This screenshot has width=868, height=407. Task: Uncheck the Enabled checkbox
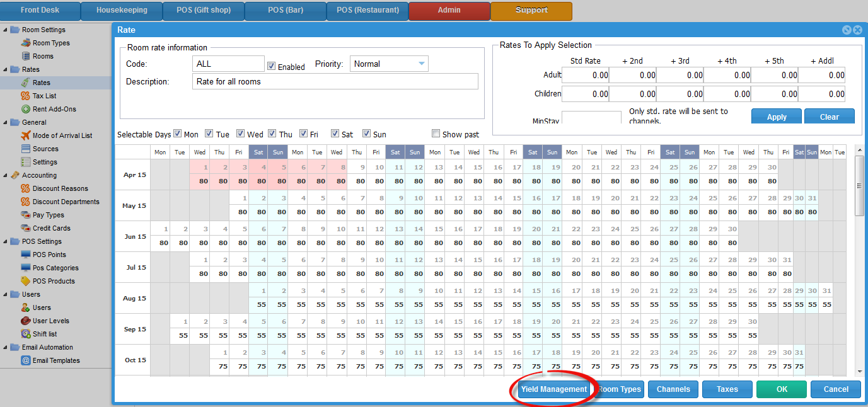(x=272, y=66)
